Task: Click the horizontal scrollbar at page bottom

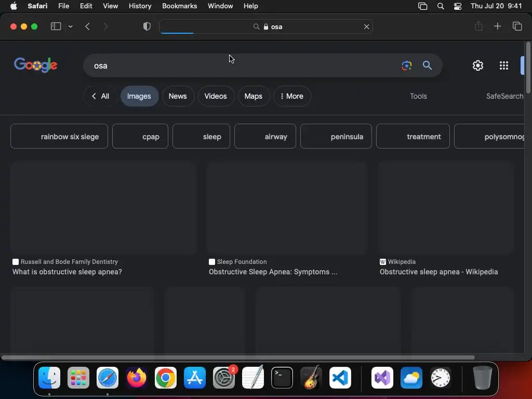Action: [237, 357]
